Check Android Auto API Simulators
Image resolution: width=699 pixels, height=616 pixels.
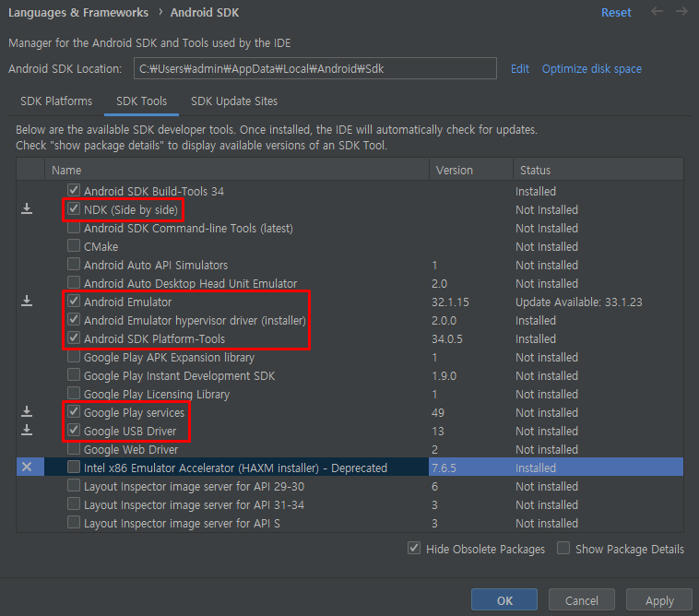(x=74, y=264)
